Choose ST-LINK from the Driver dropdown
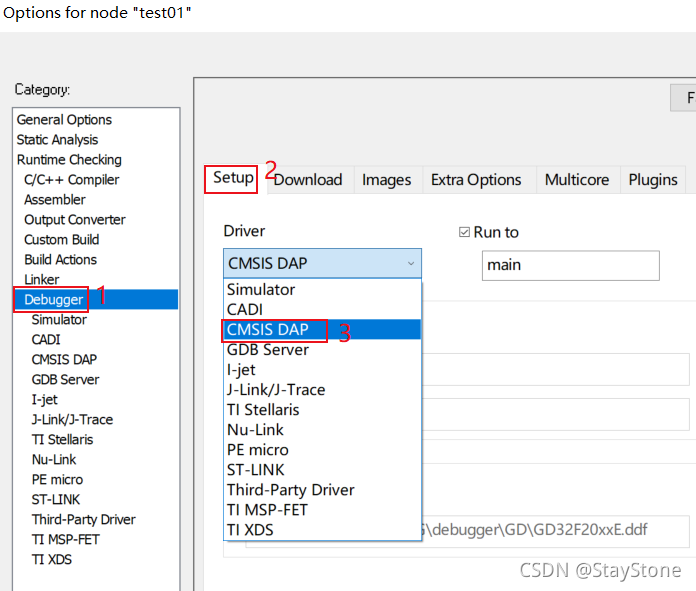The height and width of the screenshot is (591, 696). [322, 470]
